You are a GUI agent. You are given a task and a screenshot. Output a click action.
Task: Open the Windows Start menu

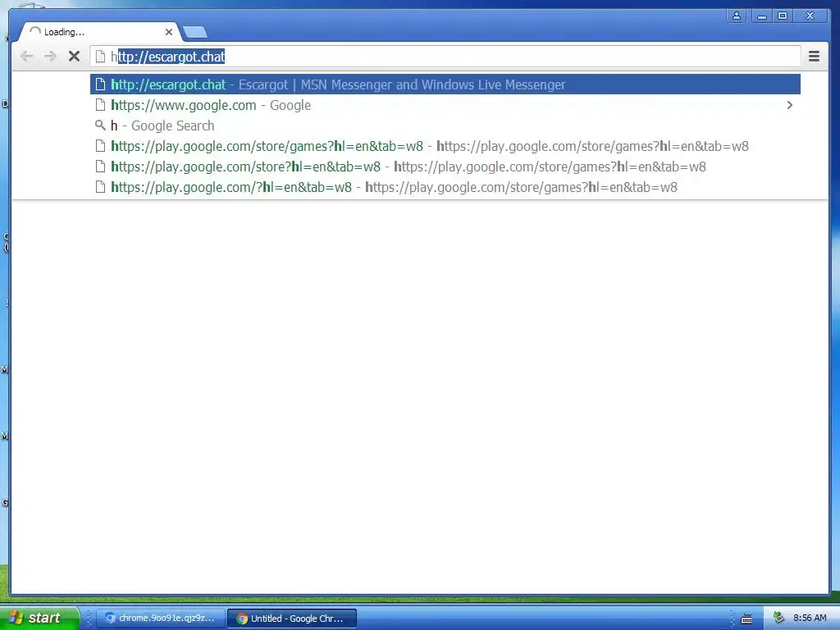tap(39, 618)
